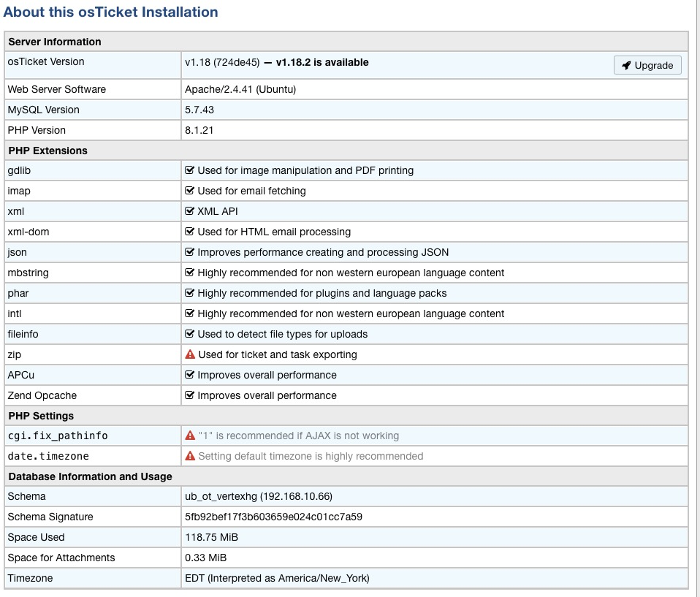Click the schema signature hash value
This screenshot has height=597, width=700.
point(274,517)
